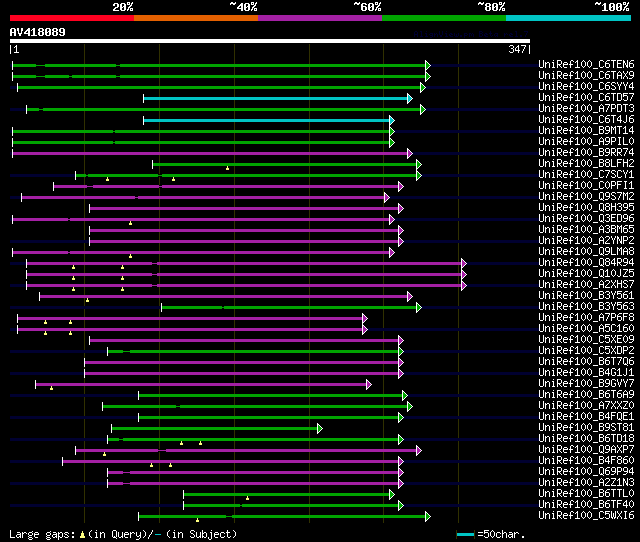Image resolution: width=640 pixels, height=542 pixels.
Task: Open the UniRef100_Q9S7M2 hit
Action: 586,197
